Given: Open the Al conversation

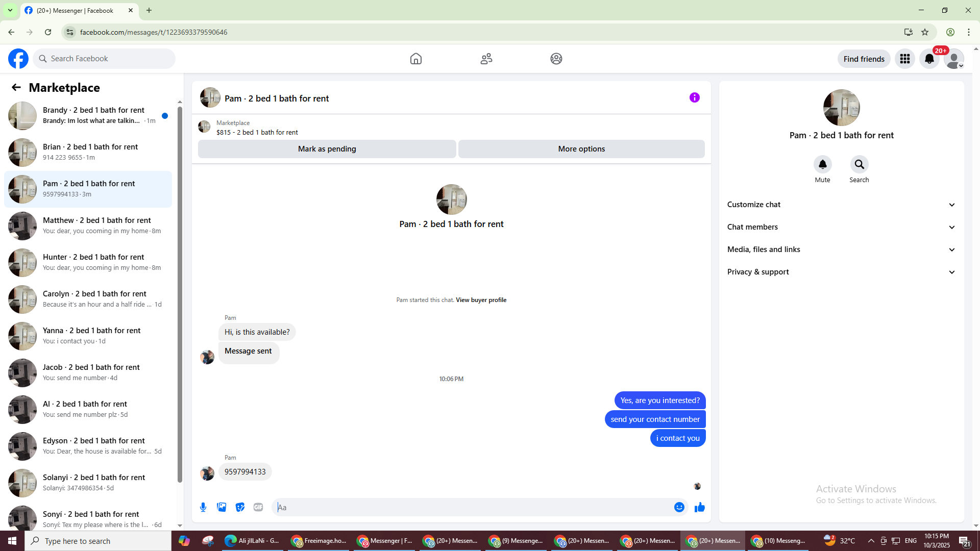Looking at the screenshot, I should pos(88,409).
